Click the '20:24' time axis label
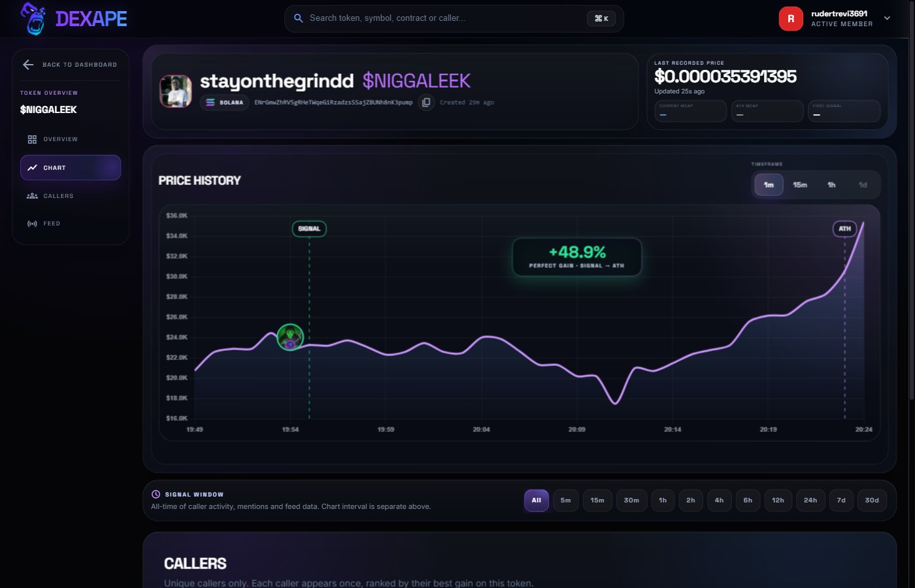This screenshot has width=915, height=588. tap(864, 430)
